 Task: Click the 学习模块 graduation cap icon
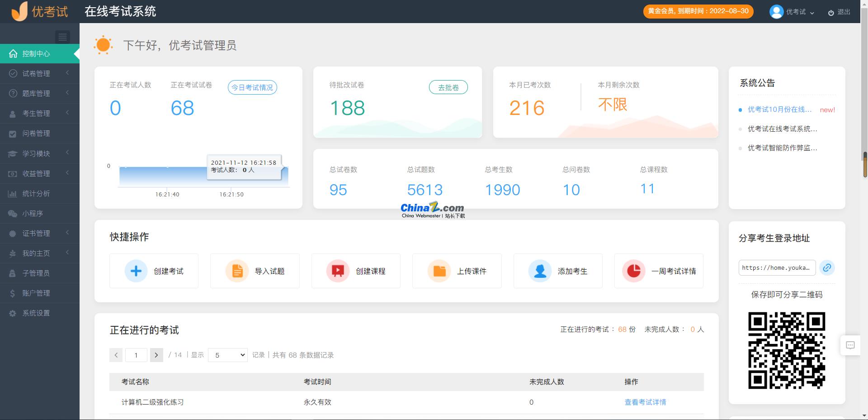[13, 154]
